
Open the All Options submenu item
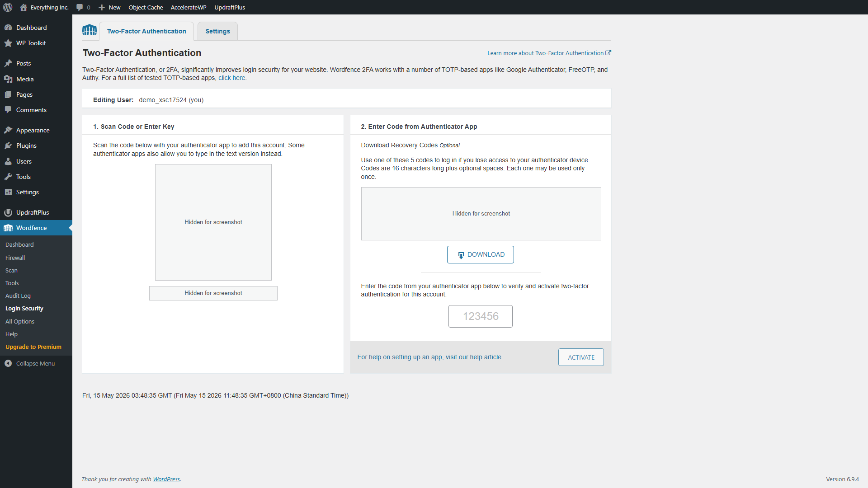pos(20,321)
